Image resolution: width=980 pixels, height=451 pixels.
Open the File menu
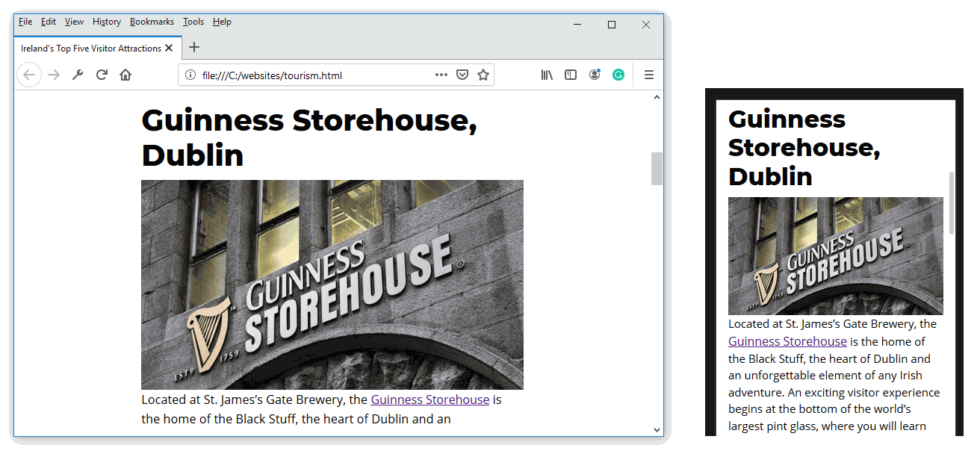[x=25, y=22]
